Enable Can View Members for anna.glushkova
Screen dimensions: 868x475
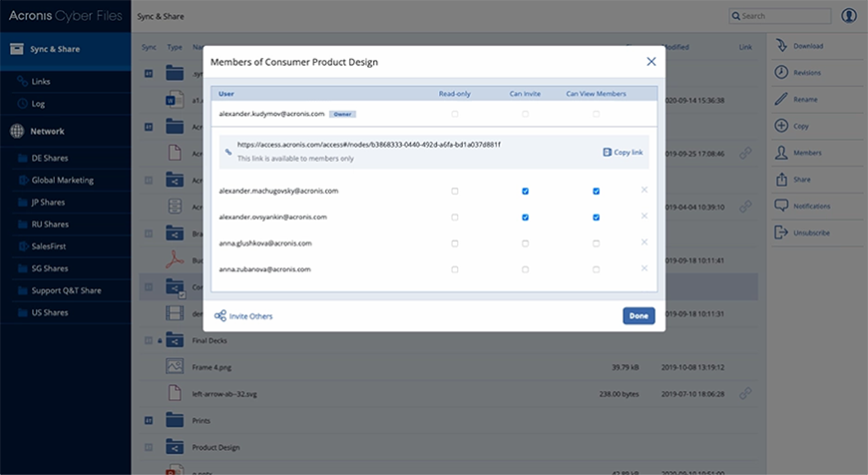(x=596, y=243)
